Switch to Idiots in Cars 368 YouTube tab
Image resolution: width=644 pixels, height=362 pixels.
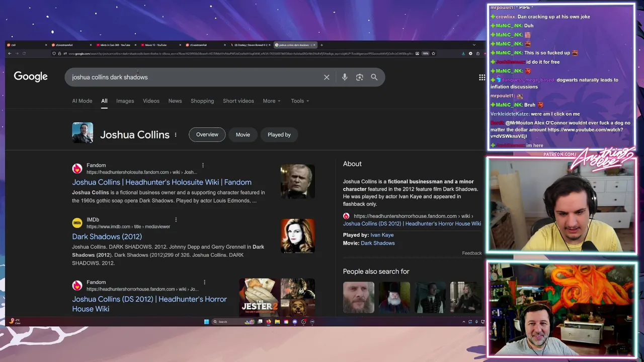(x=115, y=45)
